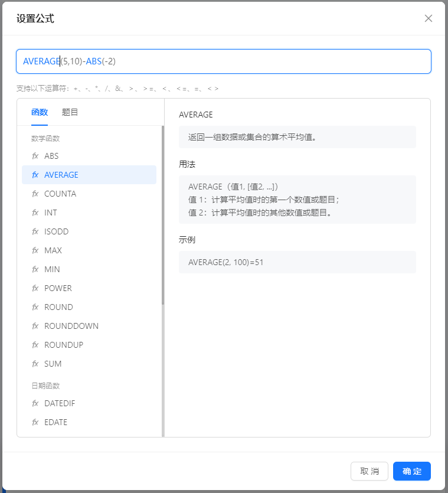Select the EDATE date function

[x=89, y=422]
